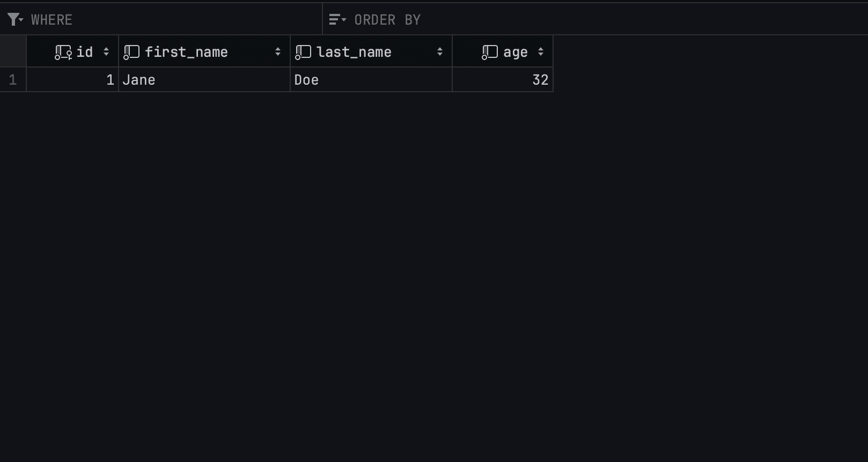Toggle sort arrows on first_name column

(x=278, y=52)
